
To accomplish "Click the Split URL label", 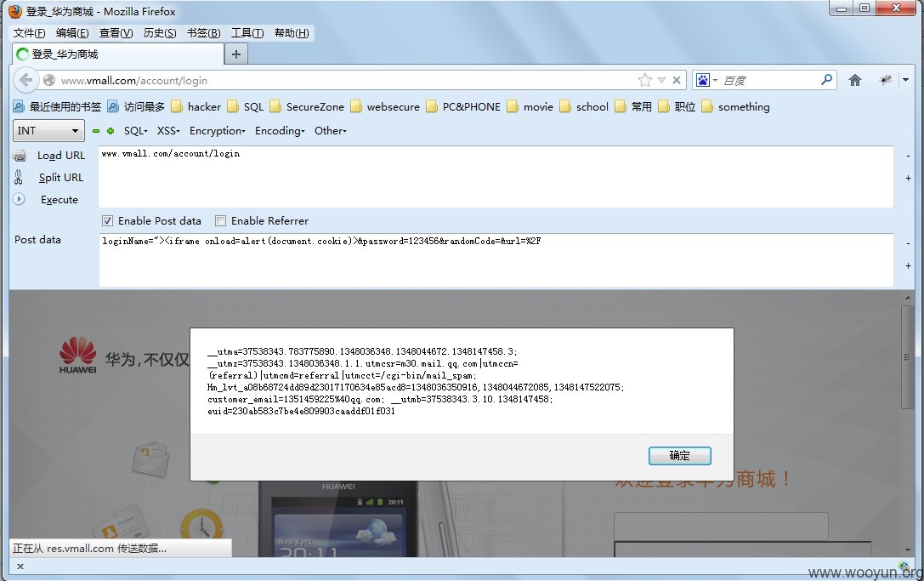I will pos(61,178).
